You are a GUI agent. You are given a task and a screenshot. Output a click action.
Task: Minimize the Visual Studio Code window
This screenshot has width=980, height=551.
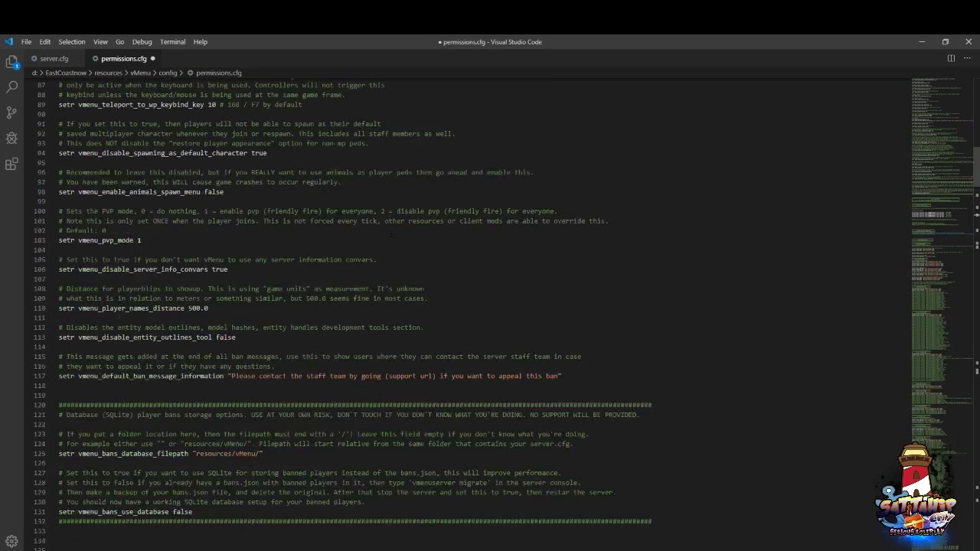922,42
